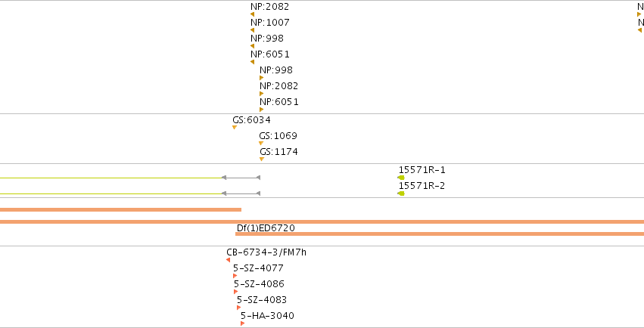Click the 5-HA-3040 red arrow marker
644x328 pixels.
click(x=242, y=323)
